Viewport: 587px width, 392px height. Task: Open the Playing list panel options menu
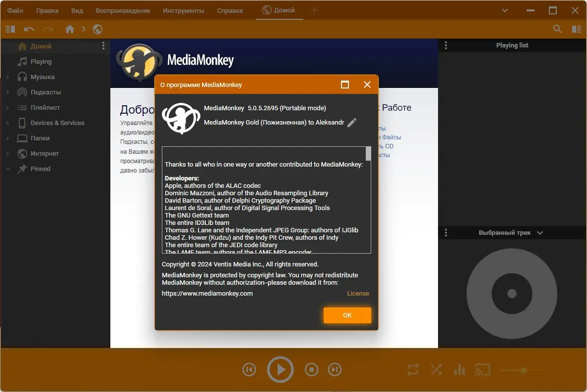[x=445, y=45]
